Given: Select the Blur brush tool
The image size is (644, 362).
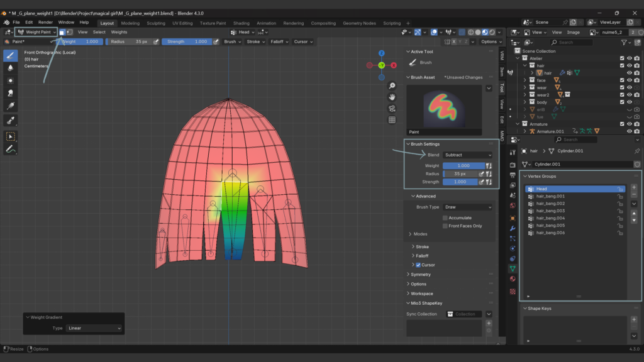Looking at the screenshot, I should coord(11,68).
